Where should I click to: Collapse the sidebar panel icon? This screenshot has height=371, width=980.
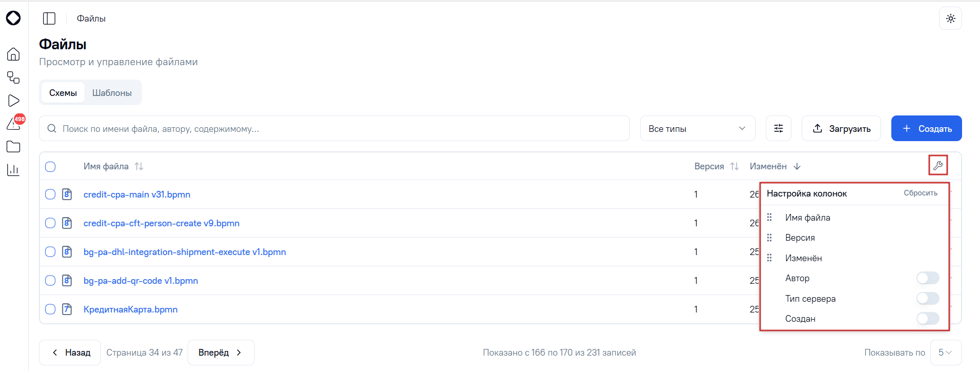pos(49,18)
